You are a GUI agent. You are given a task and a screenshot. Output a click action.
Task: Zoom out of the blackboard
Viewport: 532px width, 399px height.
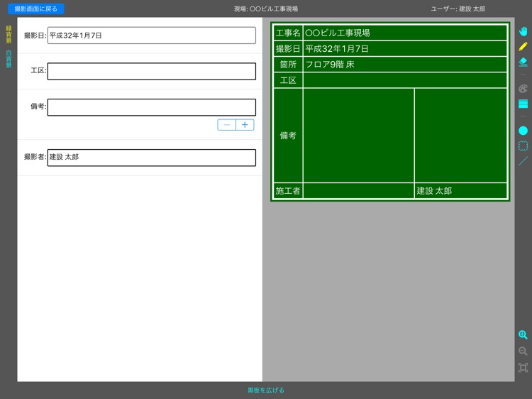pyautogui.click(x=523, y=351)
